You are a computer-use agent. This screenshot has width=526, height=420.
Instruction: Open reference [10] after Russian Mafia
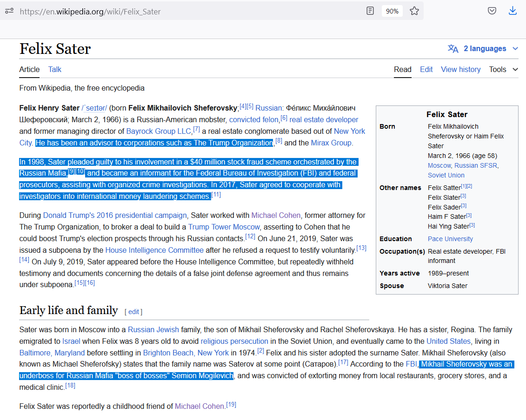(80, 171)
